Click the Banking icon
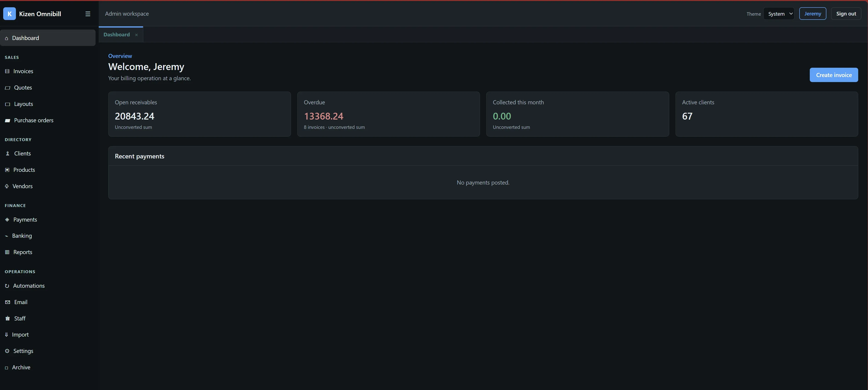This screenshot has height=390, width=868. 6,236
